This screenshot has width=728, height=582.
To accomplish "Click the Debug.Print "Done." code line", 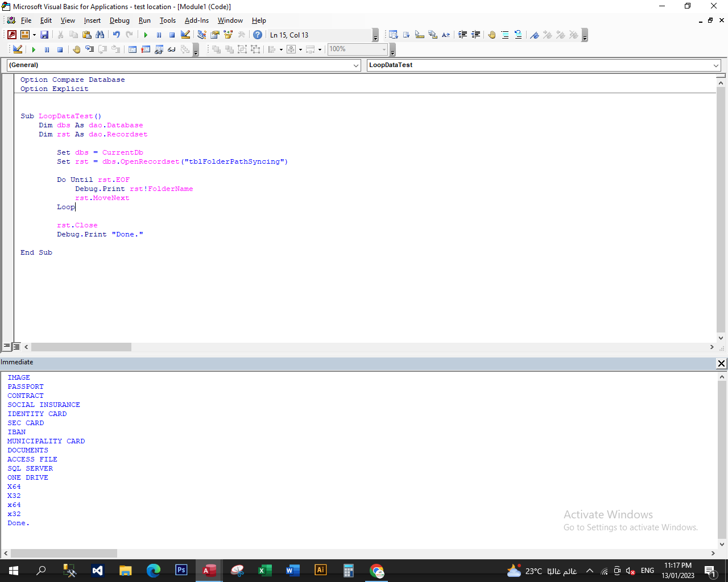I will pyautogui.click(x=100, y=234).
